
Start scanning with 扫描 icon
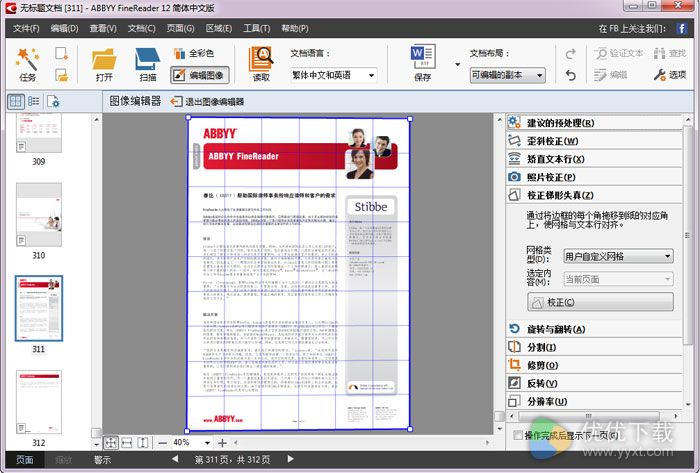point(147,64)
